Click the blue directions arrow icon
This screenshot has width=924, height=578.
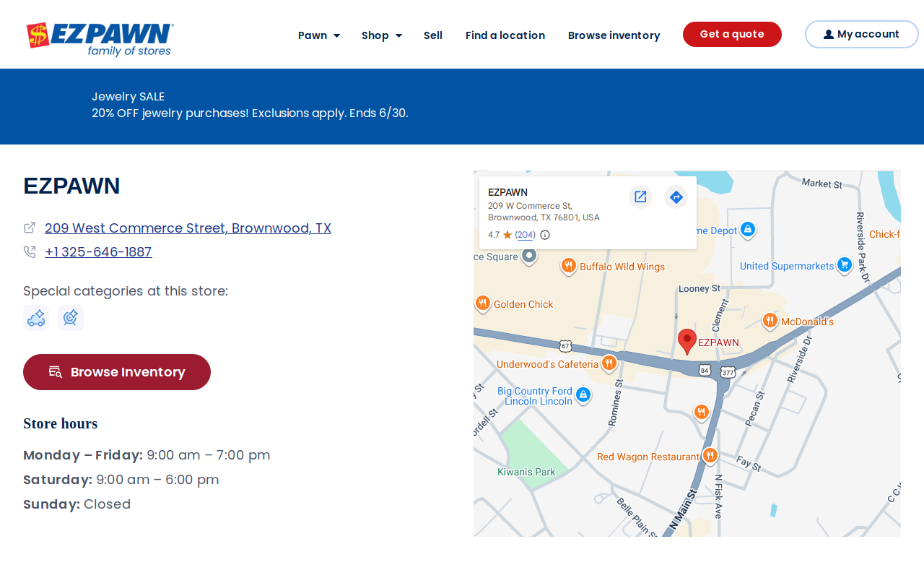[x=676, y=197]
